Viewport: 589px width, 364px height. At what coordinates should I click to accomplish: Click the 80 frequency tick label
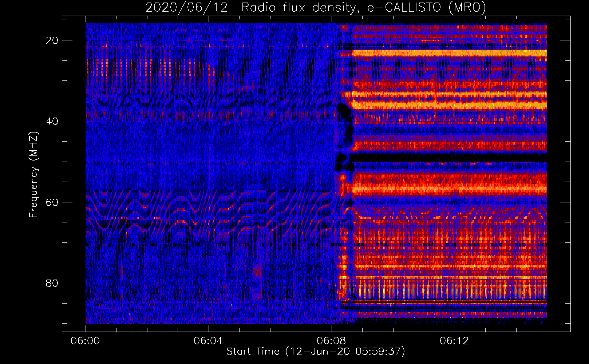coord(52,283)
